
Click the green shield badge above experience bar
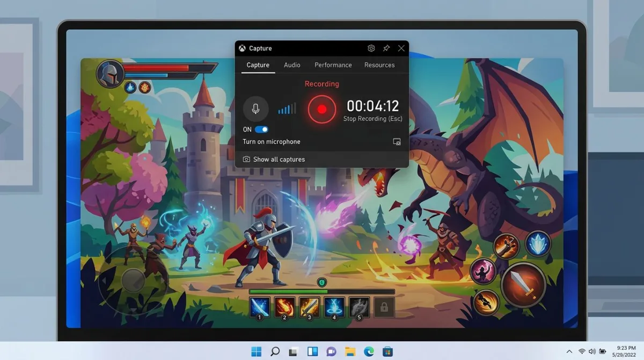(x=322, y=283)
